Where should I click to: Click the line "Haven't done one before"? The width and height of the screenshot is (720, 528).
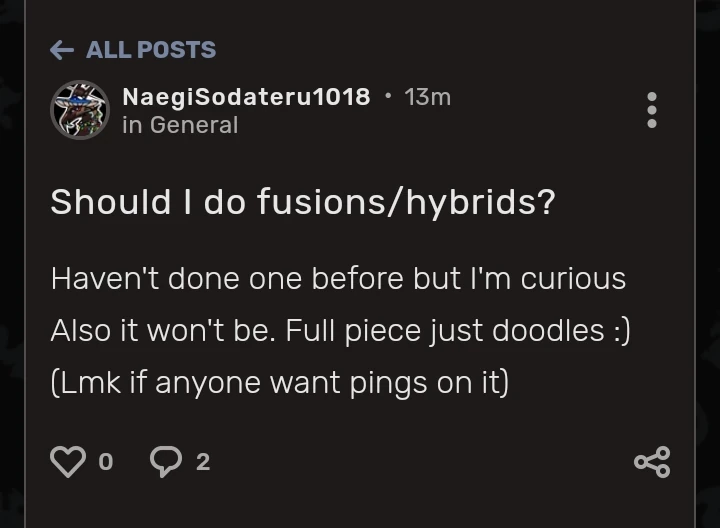338,278
